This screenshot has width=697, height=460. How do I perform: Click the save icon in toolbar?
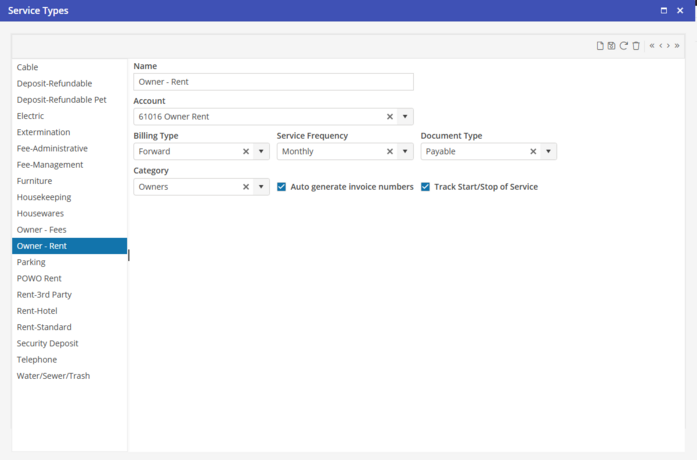(x=612, y=46)
